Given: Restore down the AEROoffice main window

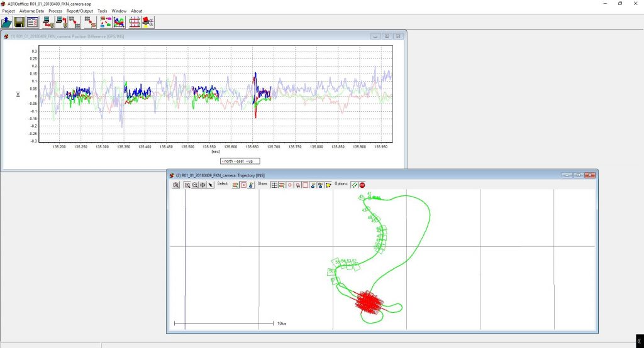Looking at the screenshot, I should click(620, 4).
